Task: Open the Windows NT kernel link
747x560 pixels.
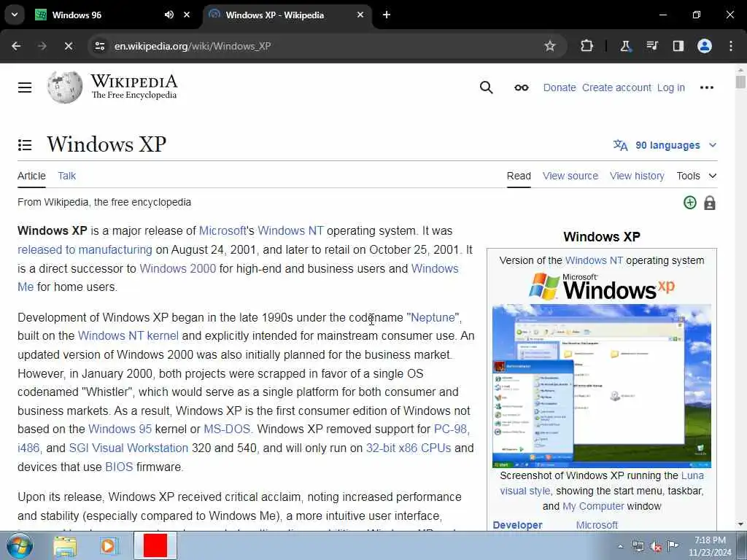Action: [x=128, y=335]
